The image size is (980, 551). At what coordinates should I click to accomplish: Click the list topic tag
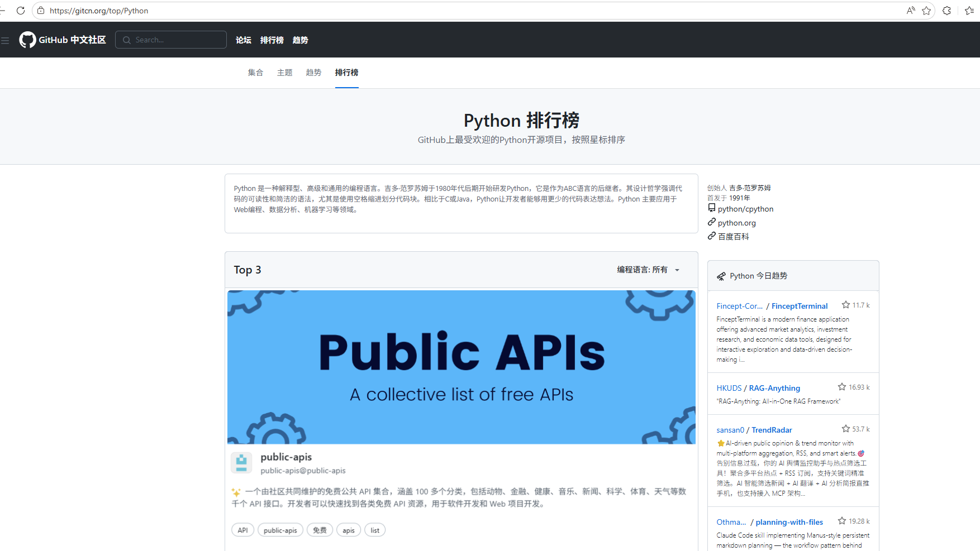click(375, 530)
